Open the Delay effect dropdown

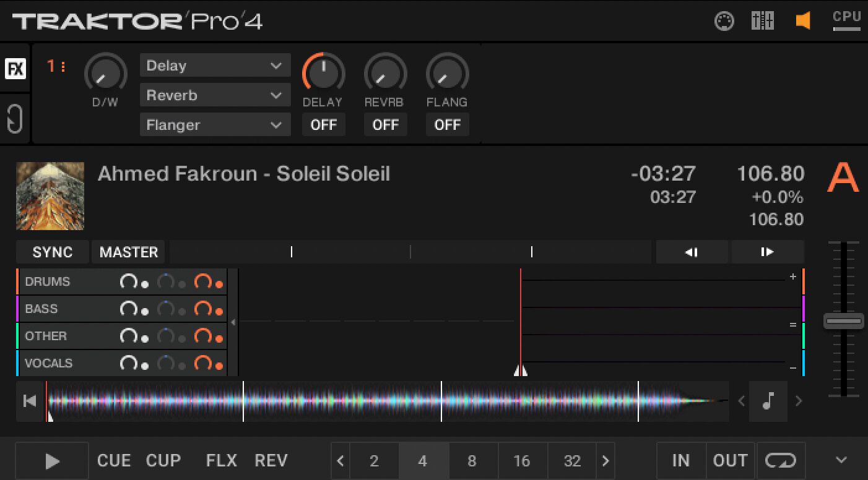pos(215,66)
